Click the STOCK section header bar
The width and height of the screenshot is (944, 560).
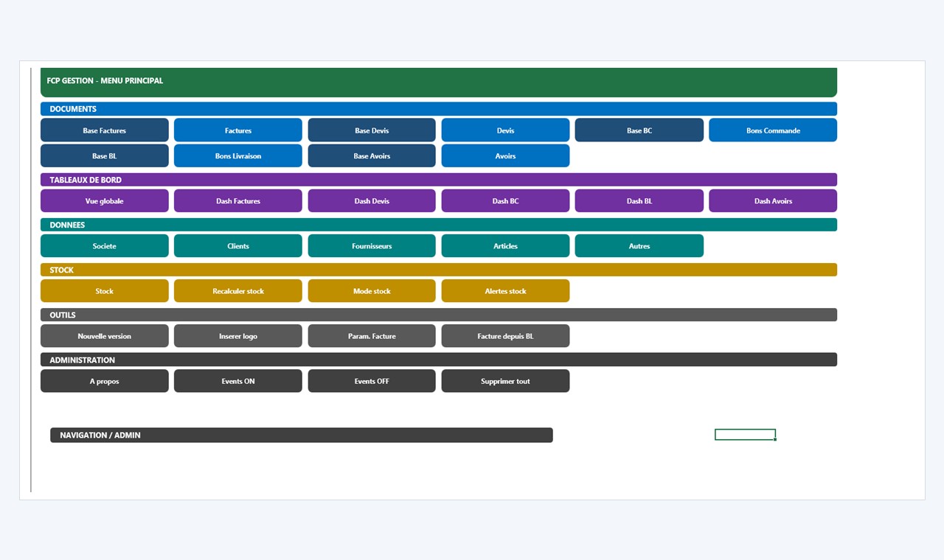pyautogui.click(x=439, y=270)
